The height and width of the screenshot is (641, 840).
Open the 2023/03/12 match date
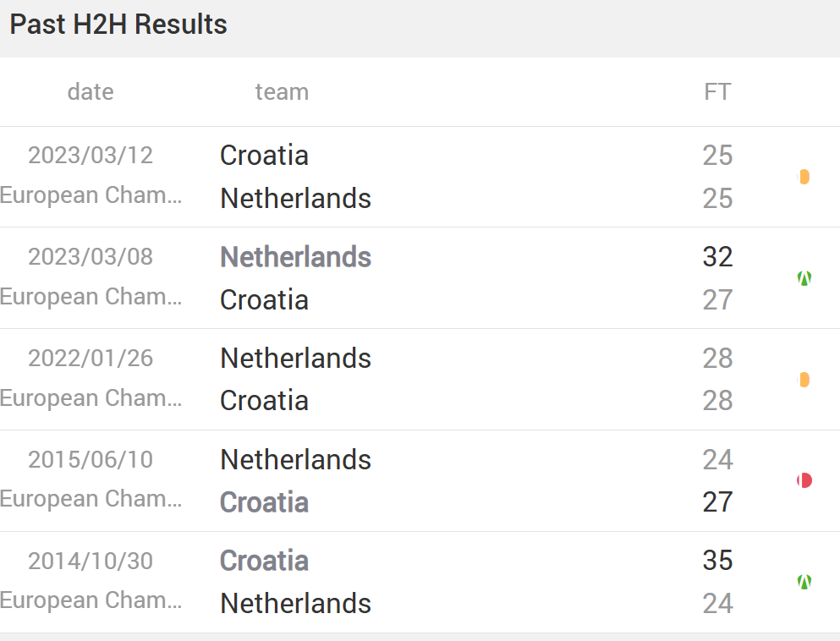[91, 156]
